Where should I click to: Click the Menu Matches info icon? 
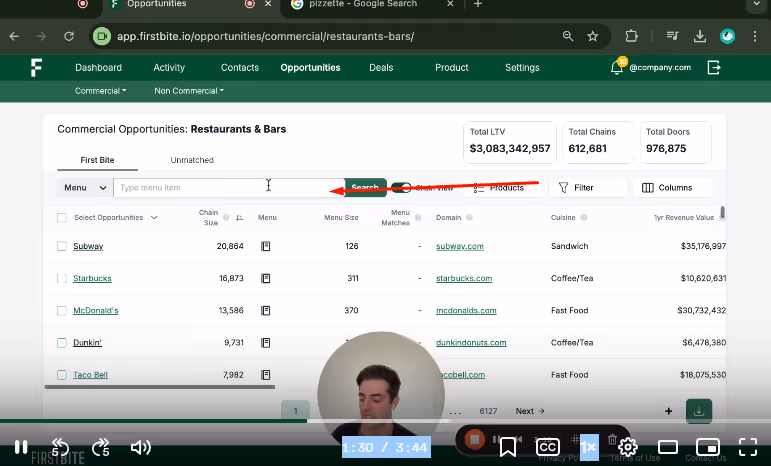tap(418, 217)
